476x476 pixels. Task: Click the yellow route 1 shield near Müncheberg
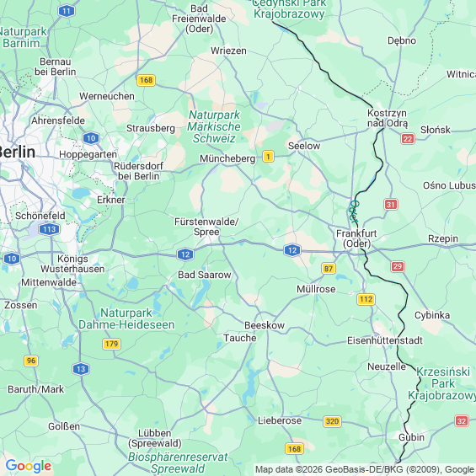pyautogui.click(x=268, y=157)
